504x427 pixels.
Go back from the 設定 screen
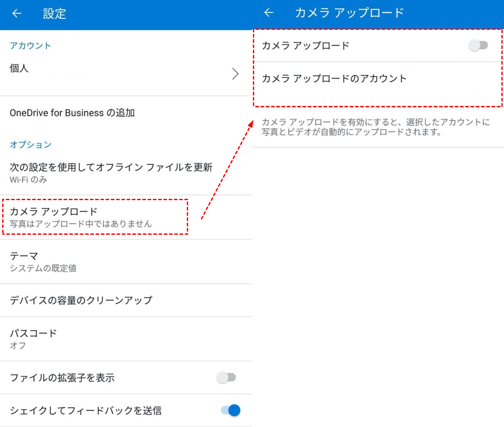[17, 14]
